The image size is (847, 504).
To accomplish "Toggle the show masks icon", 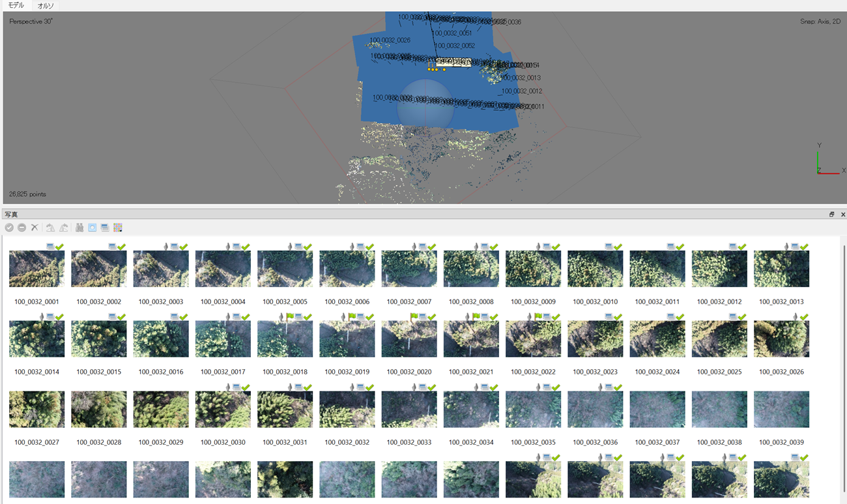I will click(93, 228).
